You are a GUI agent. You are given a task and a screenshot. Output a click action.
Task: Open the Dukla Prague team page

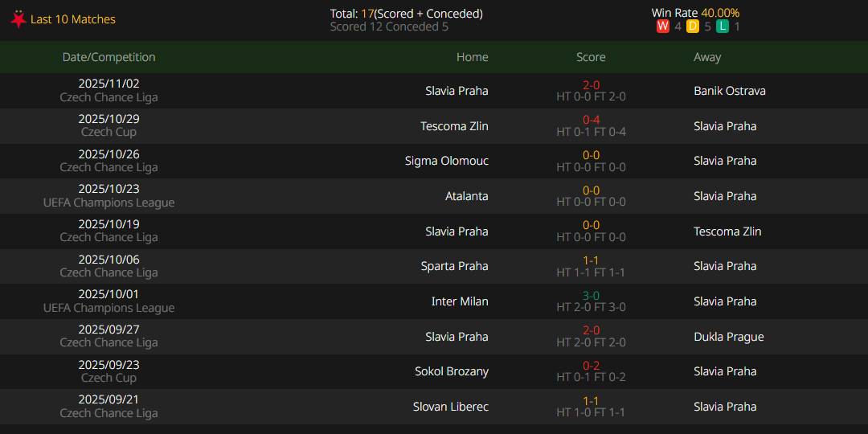pos(728,337)
